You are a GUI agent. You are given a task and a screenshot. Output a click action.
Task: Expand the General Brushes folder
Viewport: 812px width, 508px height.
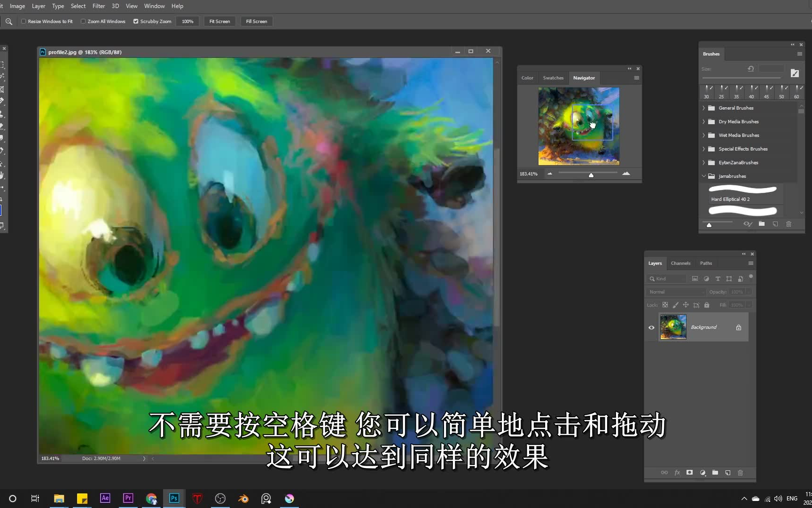click(x=703, y=108)
